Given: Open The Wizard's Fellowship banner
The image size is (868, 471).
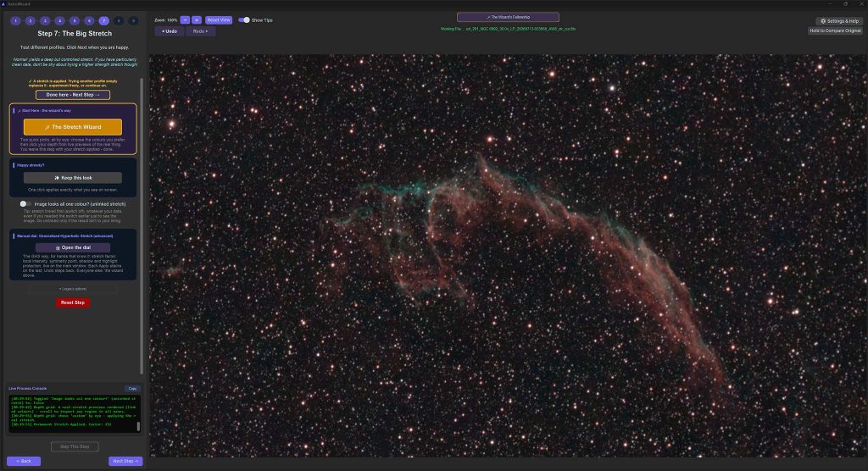Looking at the screenshot, I should (509, 17).
